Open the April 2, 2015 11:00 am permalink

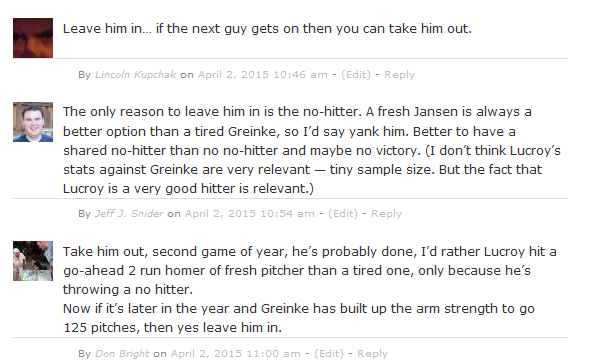236,354
